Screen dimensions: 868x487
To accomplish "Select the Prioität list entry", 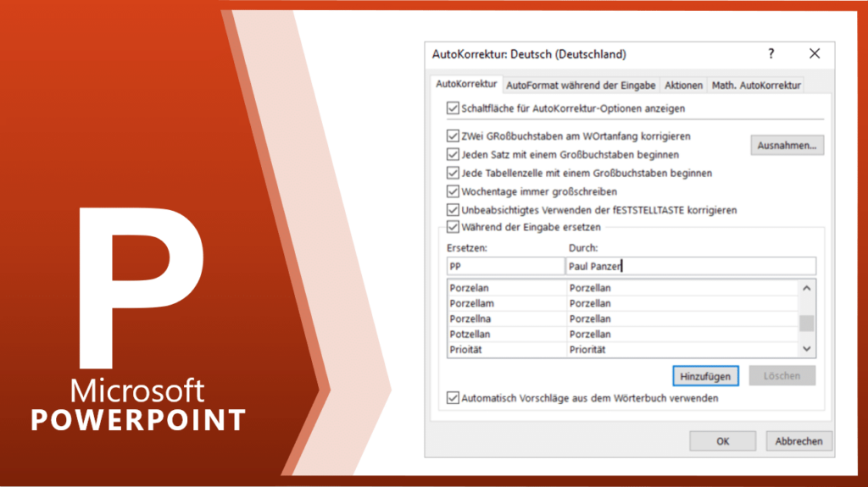I will pyautogui.click(x=623, y=350).
